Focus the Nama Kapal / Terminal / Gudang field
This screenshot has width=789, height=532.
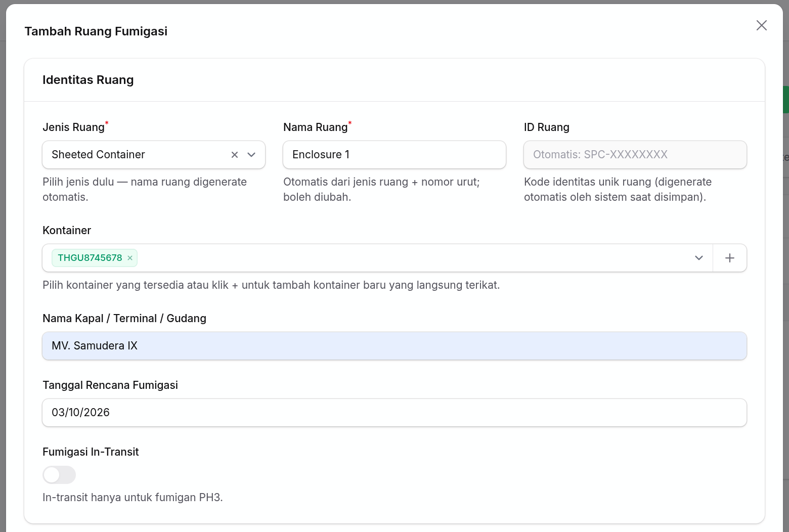[x=394, y=346]
